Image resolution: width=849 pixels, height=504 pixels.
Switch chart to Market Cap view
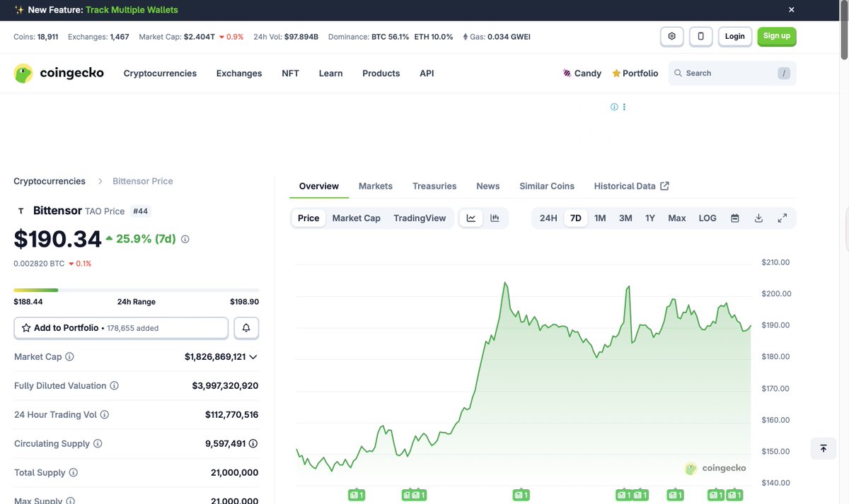point(357,218)
